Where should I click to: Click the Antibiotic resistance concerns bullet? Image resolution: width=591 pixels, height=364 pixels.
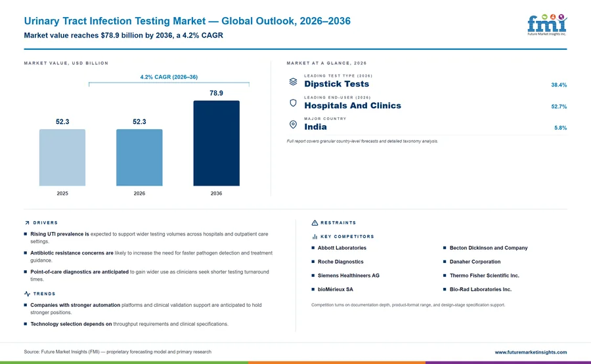click(x=149, y=256)
